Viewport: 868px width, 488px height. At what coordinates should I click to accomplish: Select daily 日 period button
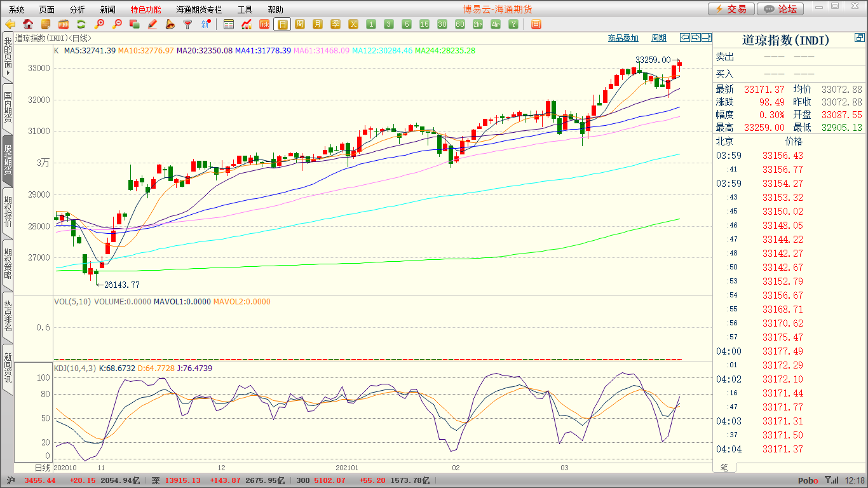pos(282,25)
